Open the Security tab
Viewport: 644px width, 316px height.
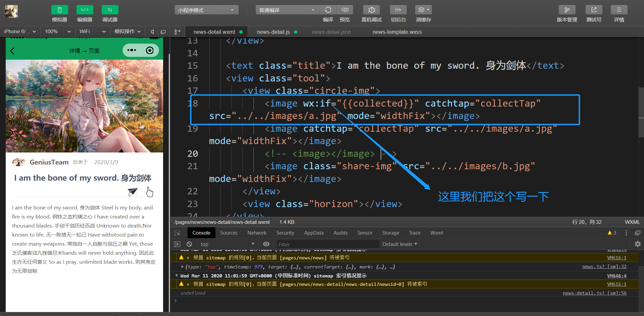[x=285, y=233]
